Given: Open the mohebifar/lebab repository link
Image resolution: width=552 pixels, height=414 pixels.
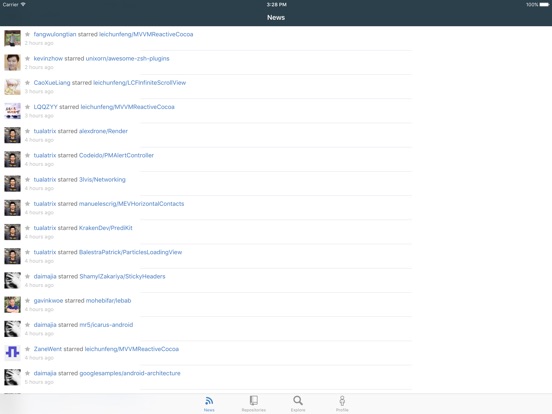Looking at the screenshot, I should [x=108, y=301].
